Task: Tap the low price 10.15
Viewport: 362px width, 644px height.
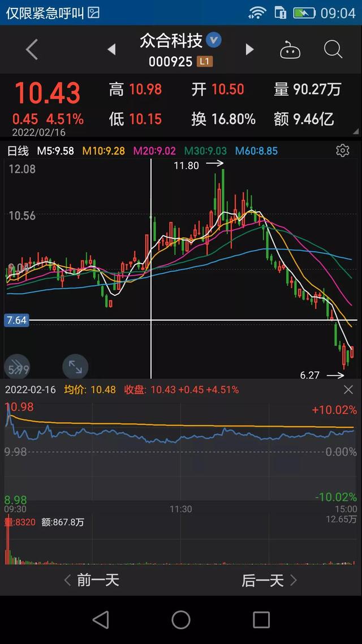Action: pyautogui.click(x=145, y=119)
